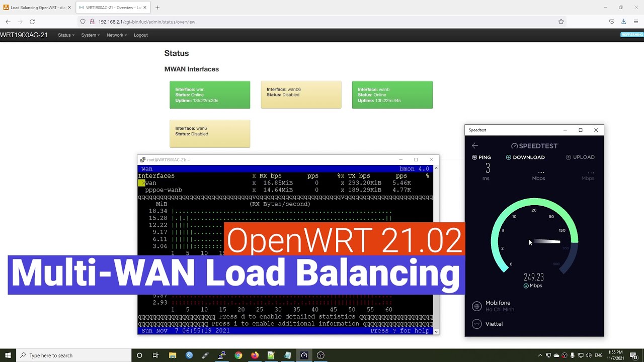Click the wan6 disabled interface card
Image resolution: width=644 pixels, height=362 pixels.
point(210,134)
